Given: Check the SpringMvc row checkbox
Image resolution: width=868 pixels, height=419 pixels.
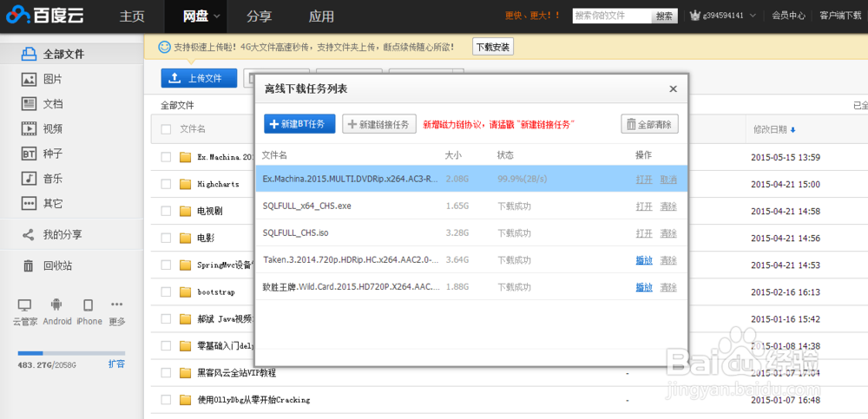Looking at the screenshot, I should tap(166, 265).
